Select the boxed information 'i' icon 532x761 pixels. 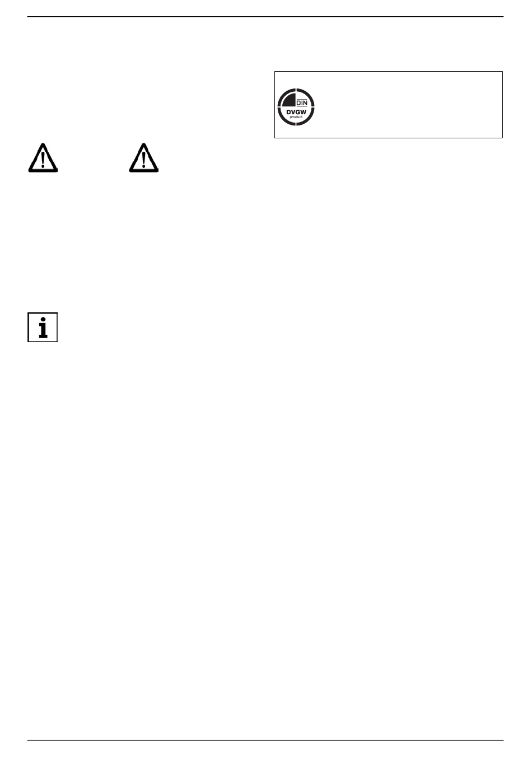43,327
